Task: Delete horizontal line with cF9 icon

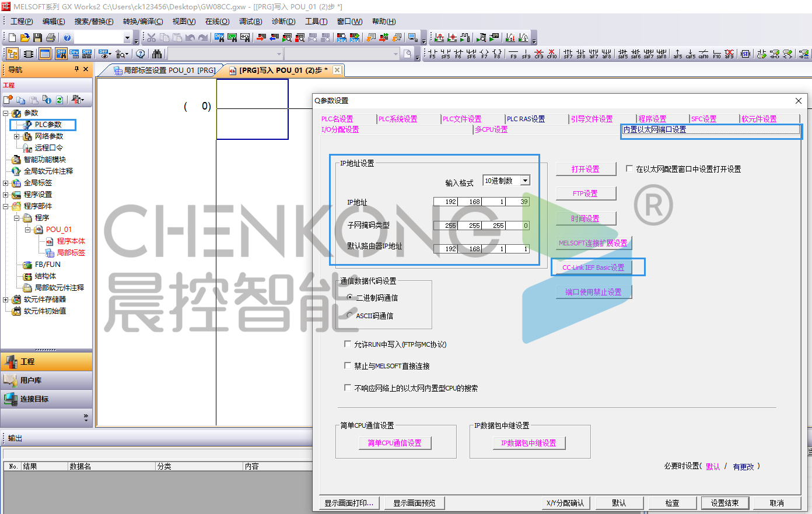Action: [539, 54]
